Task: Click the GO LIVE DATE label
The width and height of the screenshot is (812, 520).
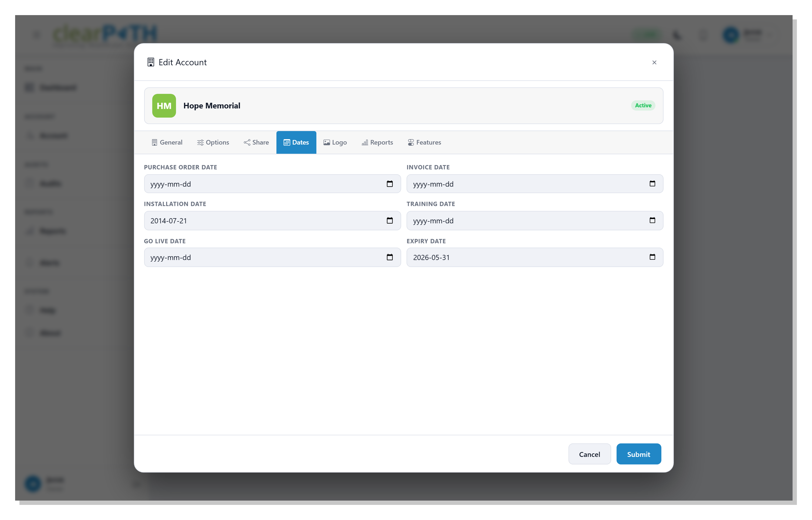Action: [165, 241]
